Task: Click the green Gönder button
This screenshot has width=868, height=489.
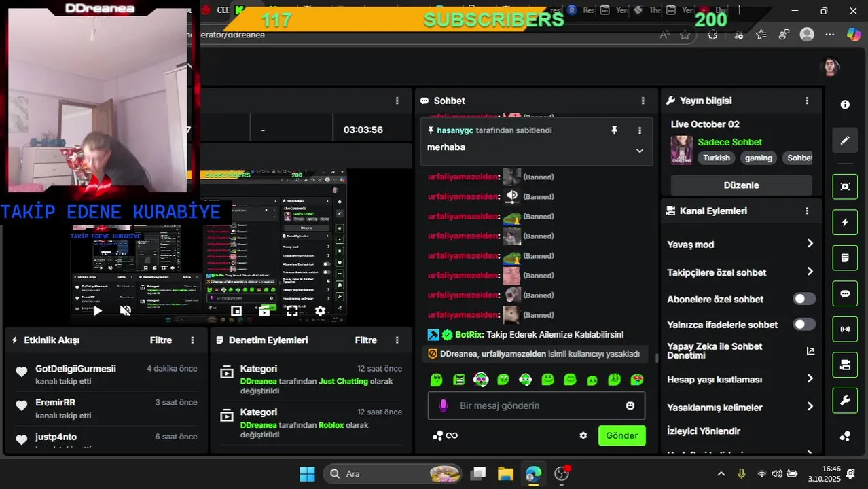Action: pyautogui.click(x=621, y=435)
